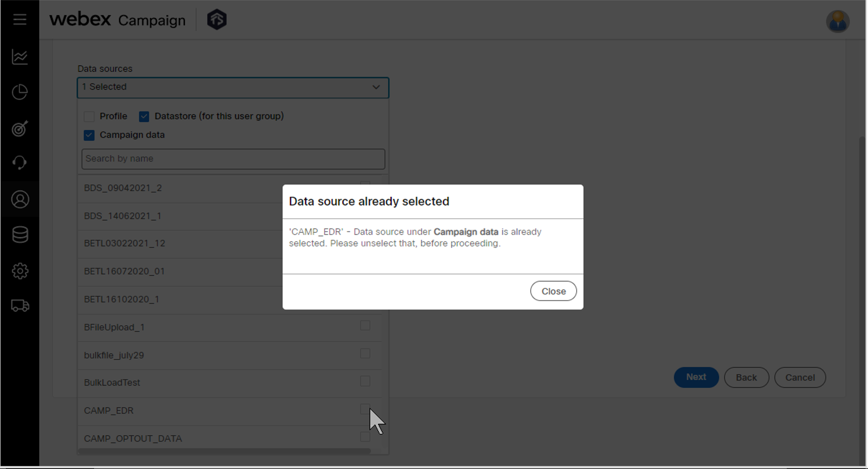Open the settings gear sidebar icon
Image resolution: width=868 pixels, height=469 pixels.
click(20, 271)
